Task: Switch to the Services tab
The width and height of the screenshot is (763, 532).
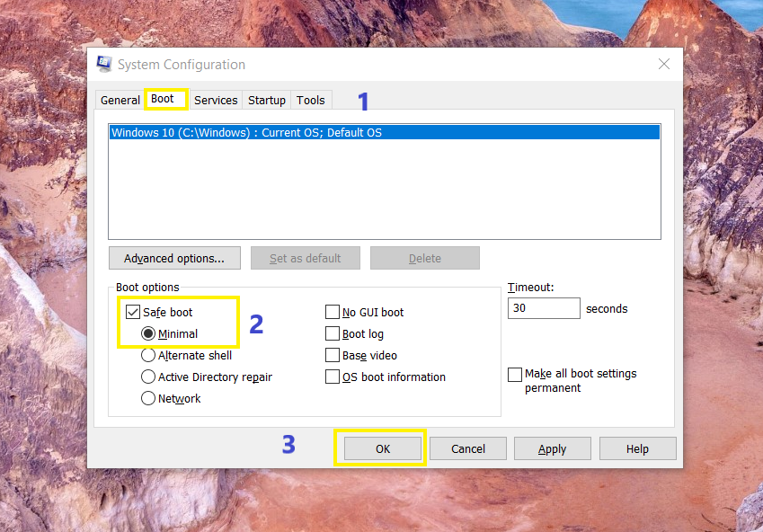Action: pyautogui.click(x=216, y=101)
